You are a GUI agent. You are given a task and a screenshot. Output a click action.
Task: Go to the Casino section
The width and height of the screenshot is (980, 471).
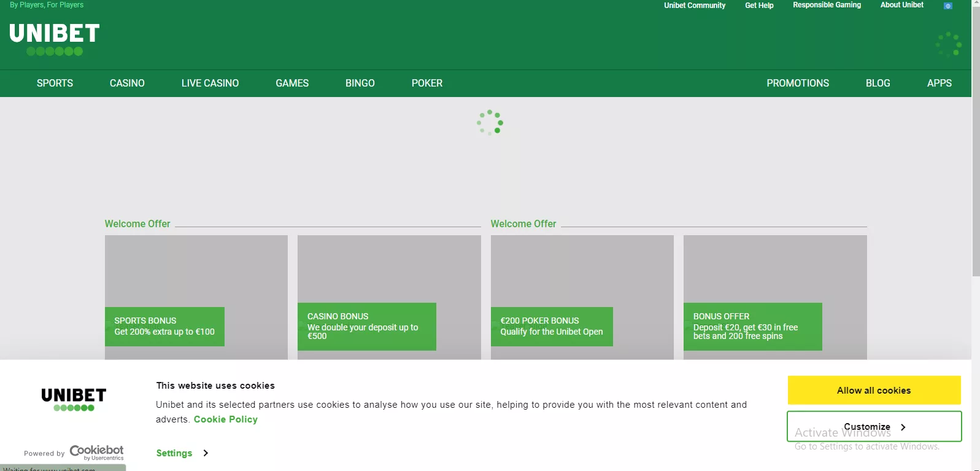click(127, 83)
